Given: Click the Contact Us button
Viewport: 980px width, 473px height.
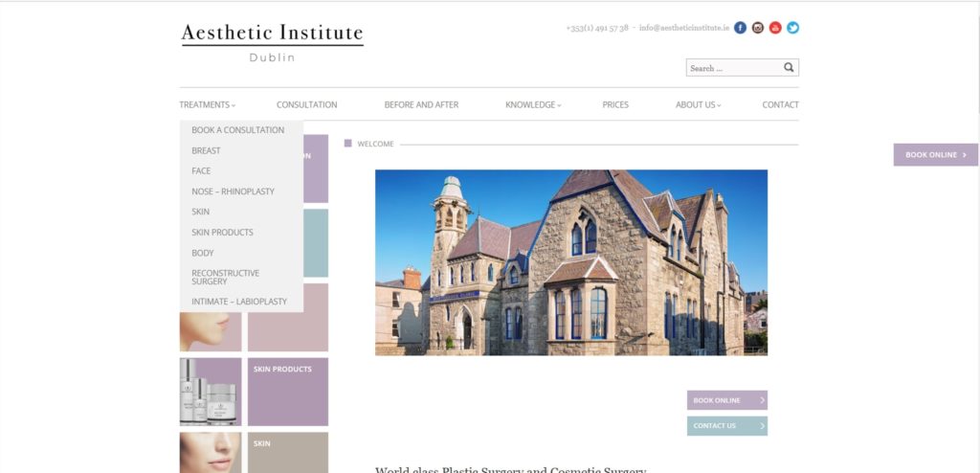Looking at the screenshot, I should click(727, 426).
